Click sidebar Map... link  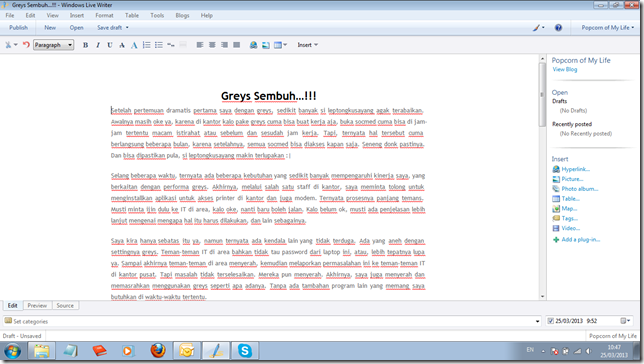(569, 208)
